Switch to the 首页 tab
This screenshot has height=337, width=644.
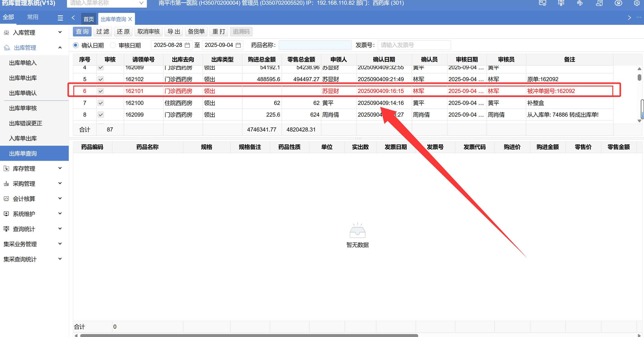pos(89,19)
